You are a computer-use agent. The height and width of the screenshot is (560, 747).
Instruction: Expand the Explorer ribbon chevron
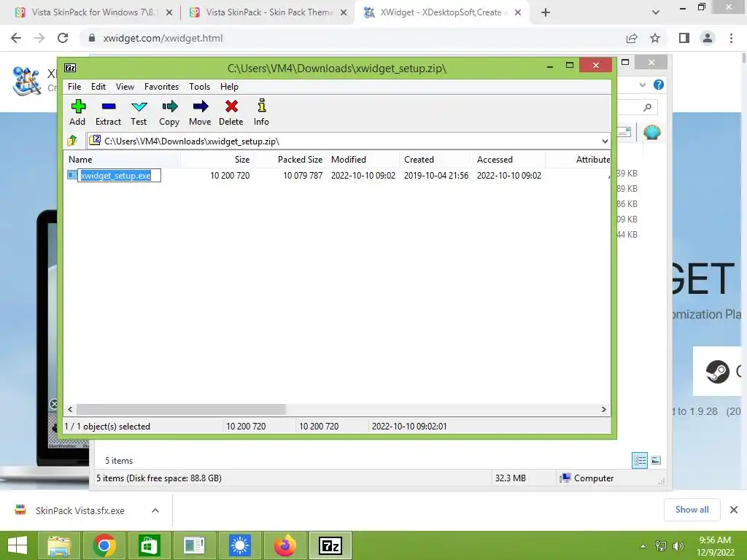pos(642,85)
